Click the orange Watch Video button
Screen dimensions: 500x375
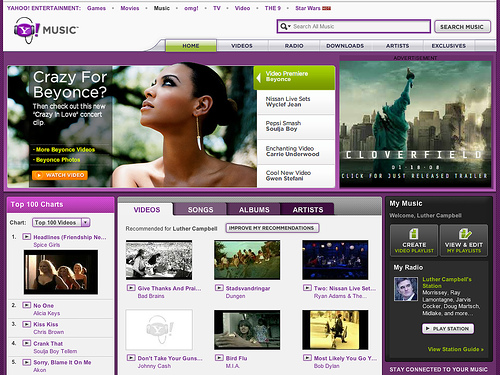click(x=60, y=175)
